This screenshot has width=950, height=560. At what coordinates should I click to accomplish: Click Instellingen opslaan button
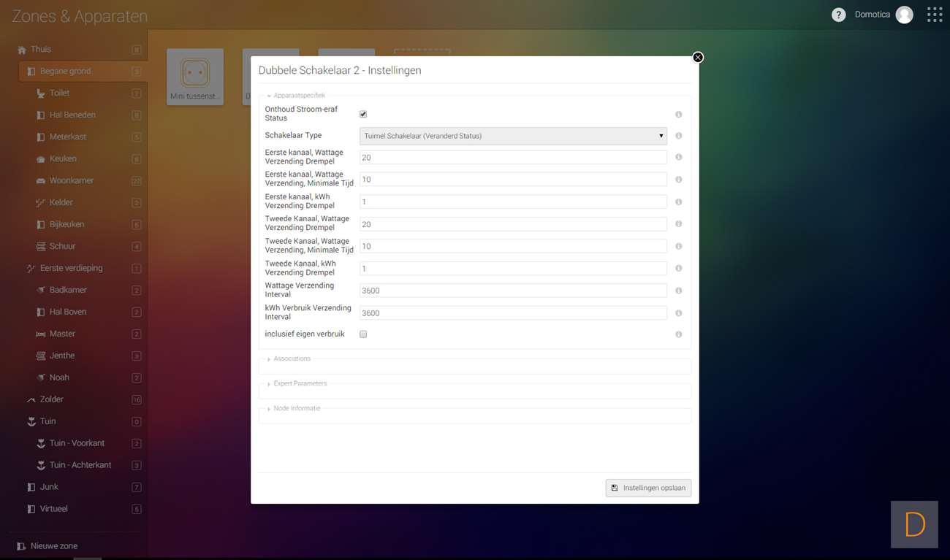(x=648, y=488)
